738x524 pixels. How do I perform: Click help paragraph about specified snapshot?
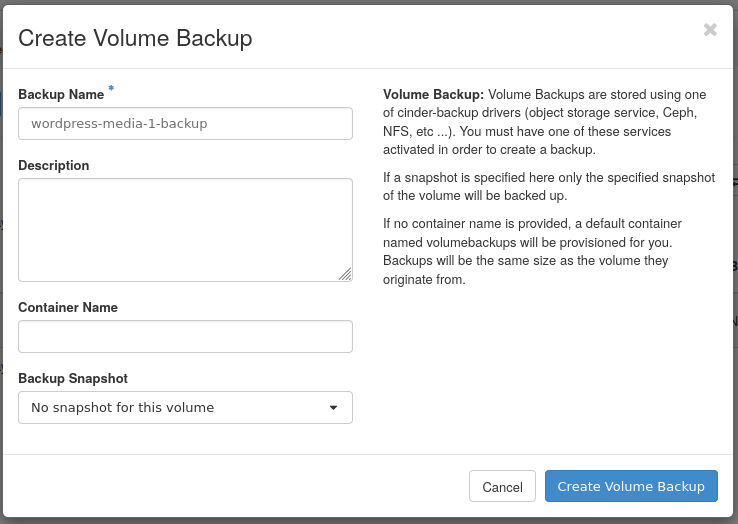[x=549, y=186]
